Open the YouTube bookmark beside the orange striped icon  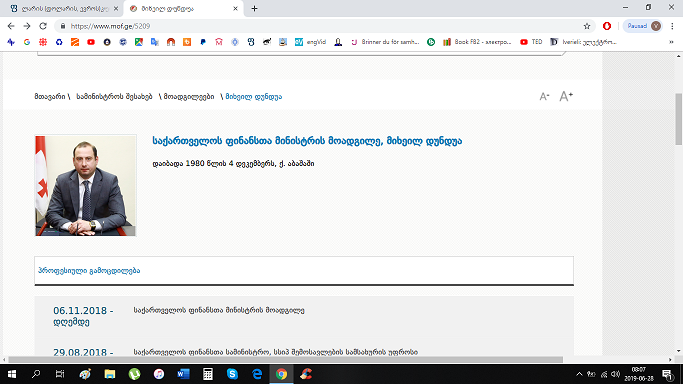click(91, 42)
